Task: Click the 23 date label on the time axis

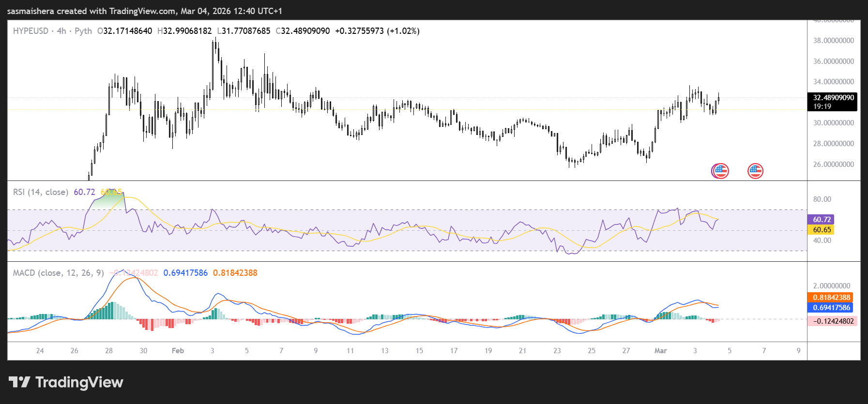Action: point(557,351)
